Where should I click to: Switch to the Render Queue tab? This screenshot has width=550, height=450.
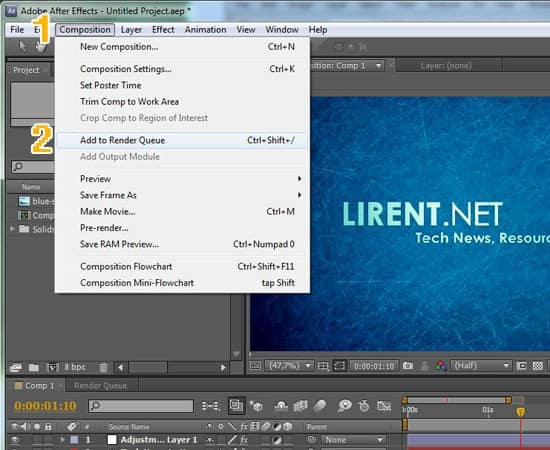[x=100, y=386]
